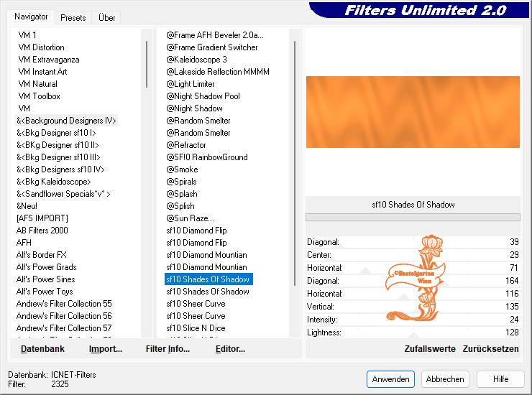
Task: Reset values with Zurücksetzen
Action: pos(490,349)
